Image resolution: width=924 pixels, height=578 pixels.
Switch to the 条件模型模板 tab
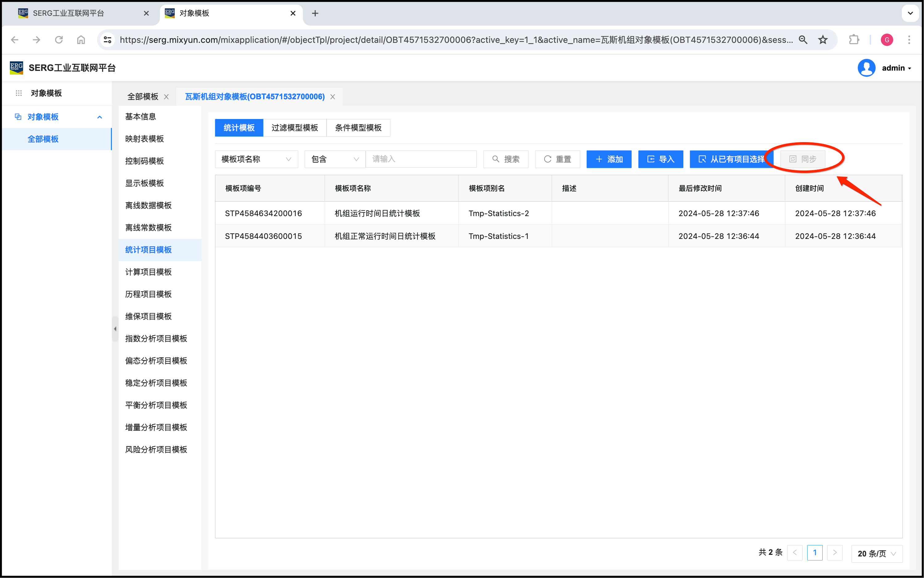coord(358,128)
